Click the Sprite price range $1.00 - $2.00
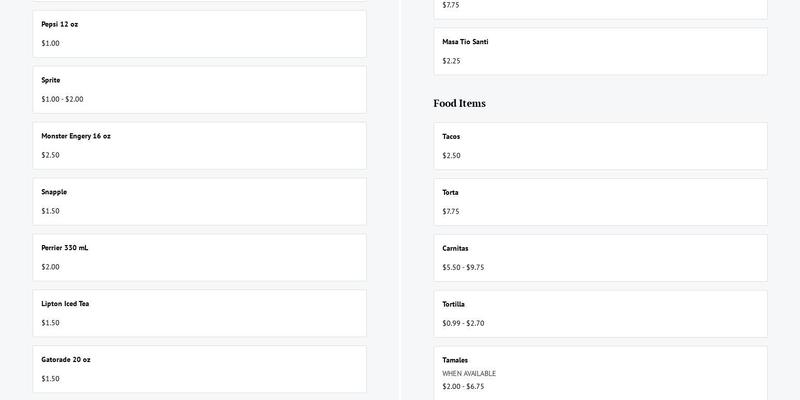This screenshot has height=400, width=800. click(62, 99)
